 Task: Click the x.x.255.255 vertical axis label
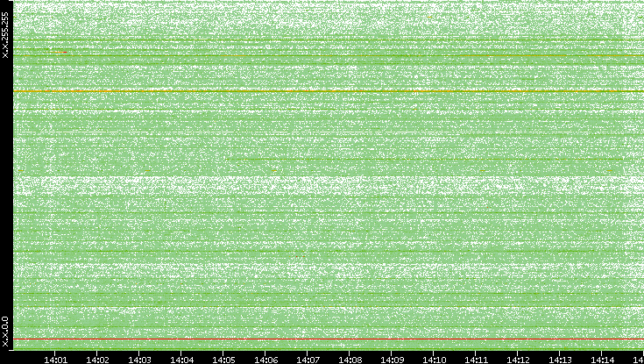tap(5, 35)
